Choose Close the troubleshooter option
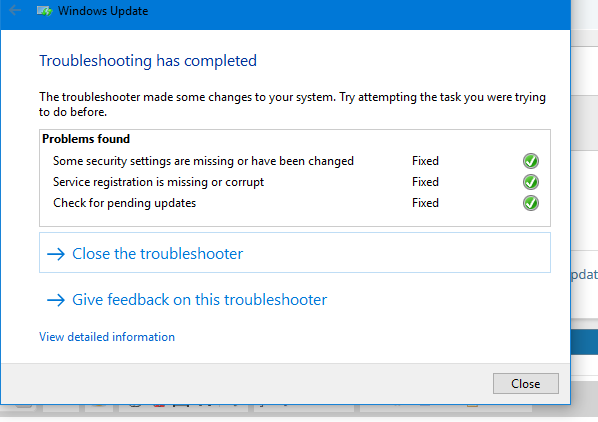This screenshot has width=598, height=422. click(x=295, y=253)
